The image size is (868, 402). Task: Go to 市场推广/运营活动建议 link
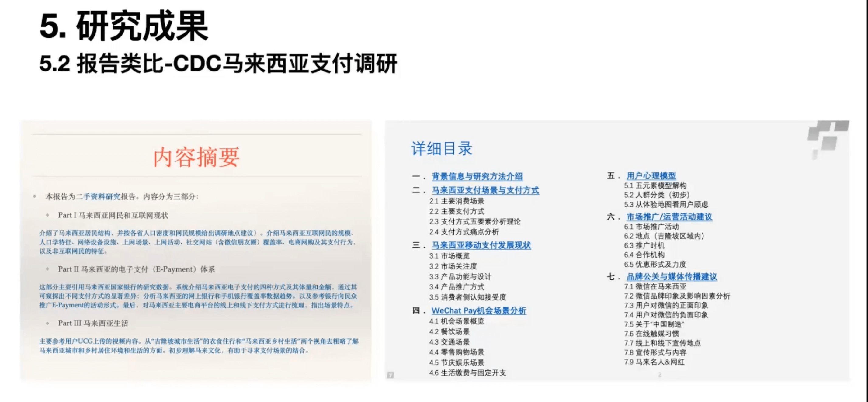tap(669, 216)
